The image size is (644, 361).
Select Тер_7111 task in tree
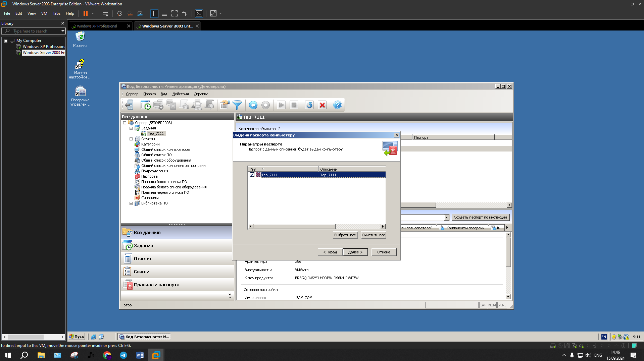pos(156,133)
